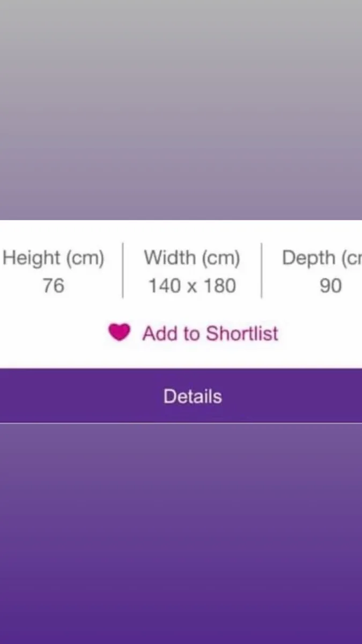Open the Details bar
Image resolution: width=362 pixels, height=644 pixels.
181,396
